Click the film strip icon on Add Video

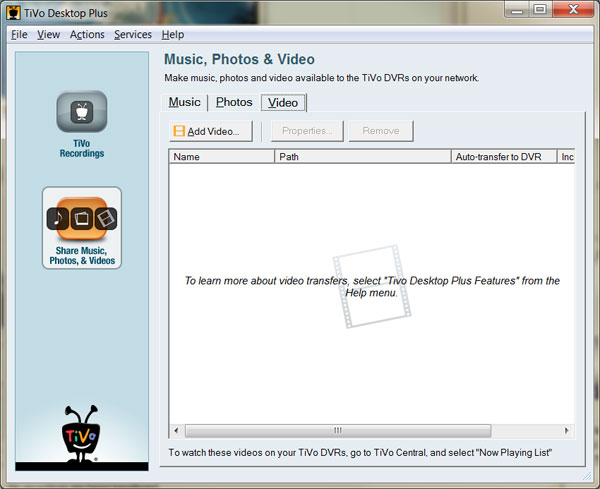pos(179,131)
